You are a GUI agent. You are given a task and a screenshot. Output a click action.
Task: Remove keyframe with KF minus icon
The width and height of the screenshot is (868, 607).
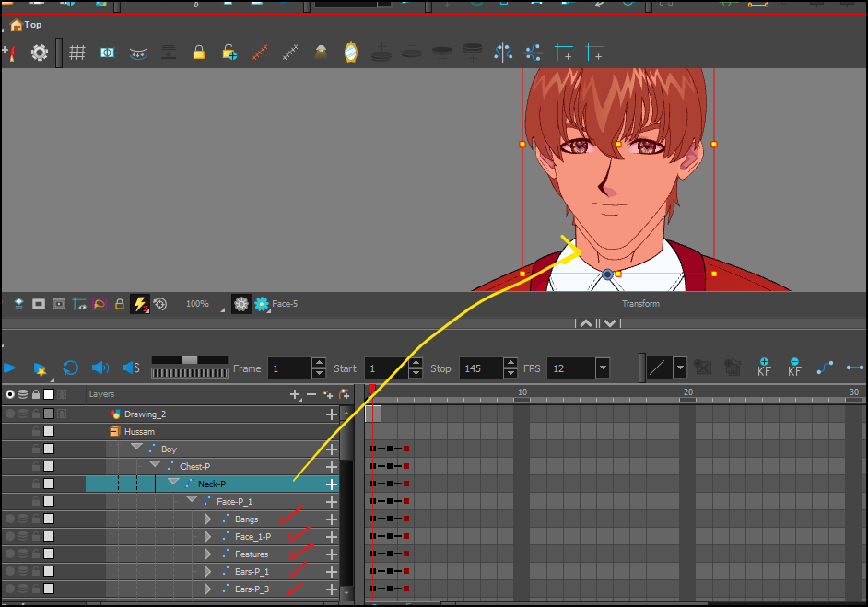pyautogui.click(x=794, y=368)
